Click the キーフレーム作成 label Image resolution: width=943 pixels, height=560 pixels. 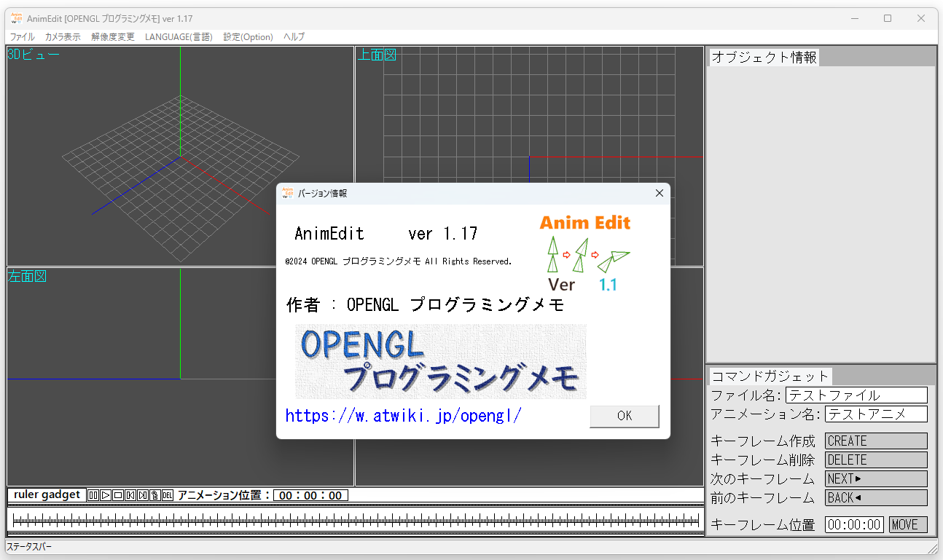coord(762,441)
